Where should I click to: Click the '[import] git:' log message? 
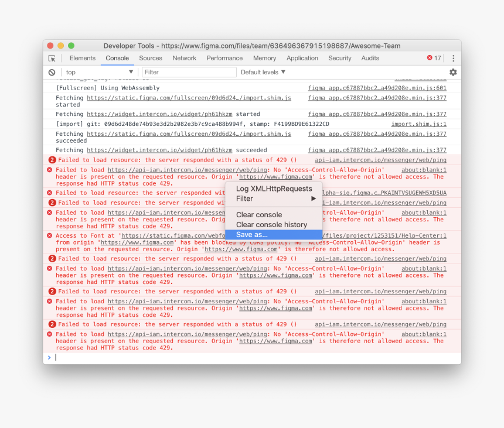192,124
